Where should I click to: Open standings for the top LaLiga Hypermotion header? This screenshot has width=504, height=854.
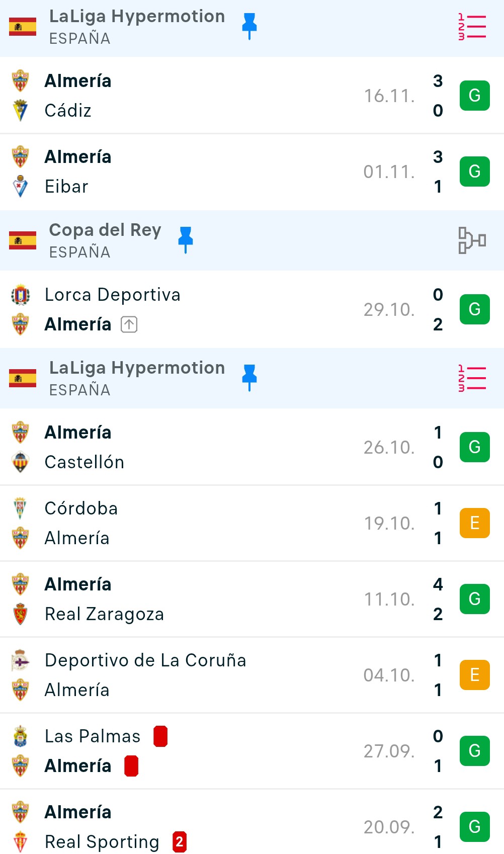(472, 27)
